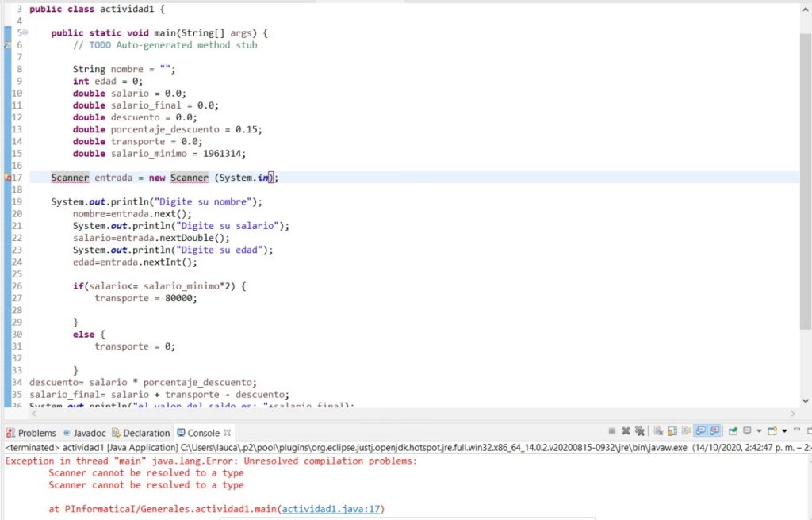812x520 pixels.
Task: Open the actividad1.java:17 stack trace link
Action: click(333, 509)
